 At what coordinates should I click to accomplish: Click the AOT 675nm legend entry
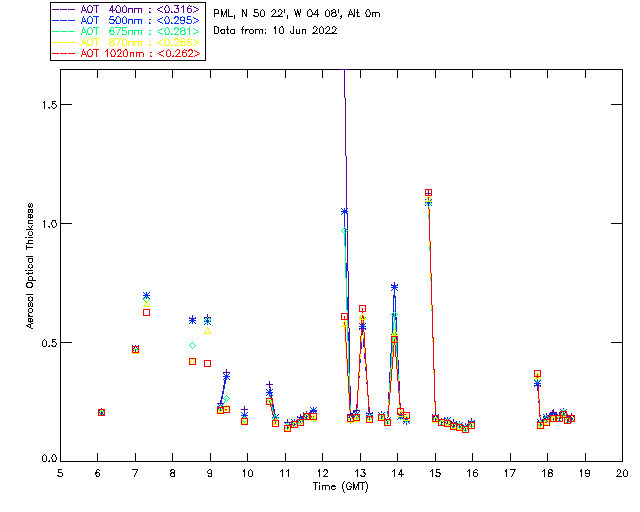(127, 31)
